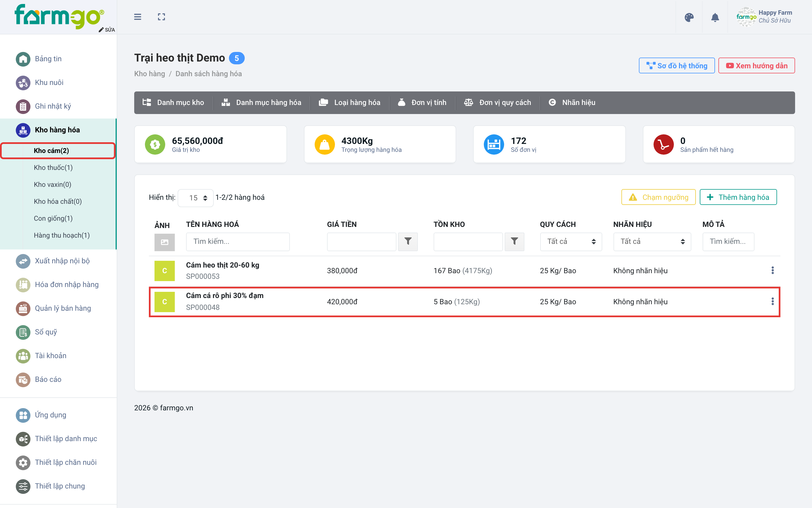812x508 pixels.
Task: Click the Sơ đồ hệ thống button
Action: [676, 66]
